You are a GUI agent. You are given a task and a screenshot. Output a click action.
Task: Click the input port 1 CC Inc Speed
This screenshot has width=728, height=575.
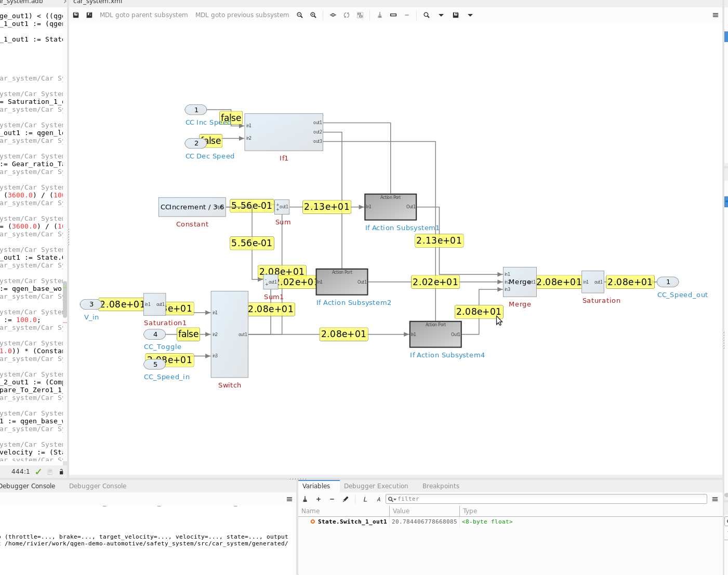[x=196, y=110]
